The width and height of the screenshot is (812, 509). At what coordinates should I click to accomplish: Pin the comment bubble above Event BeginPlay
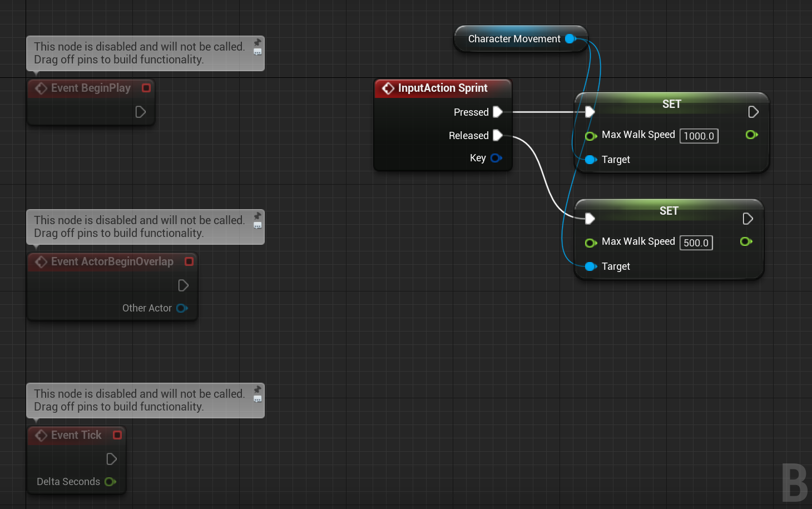point(257,42)
